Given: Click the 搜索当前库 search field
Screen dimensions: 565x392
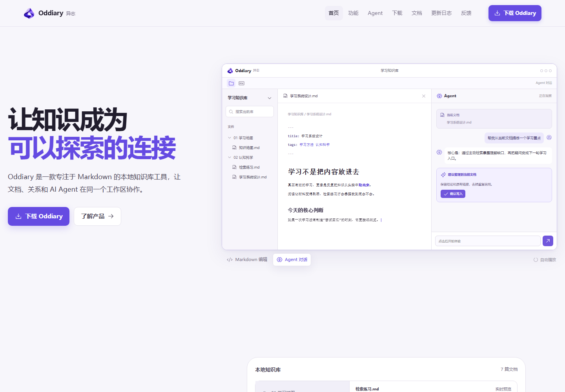Looking at the screenshot, I should 250,112.
